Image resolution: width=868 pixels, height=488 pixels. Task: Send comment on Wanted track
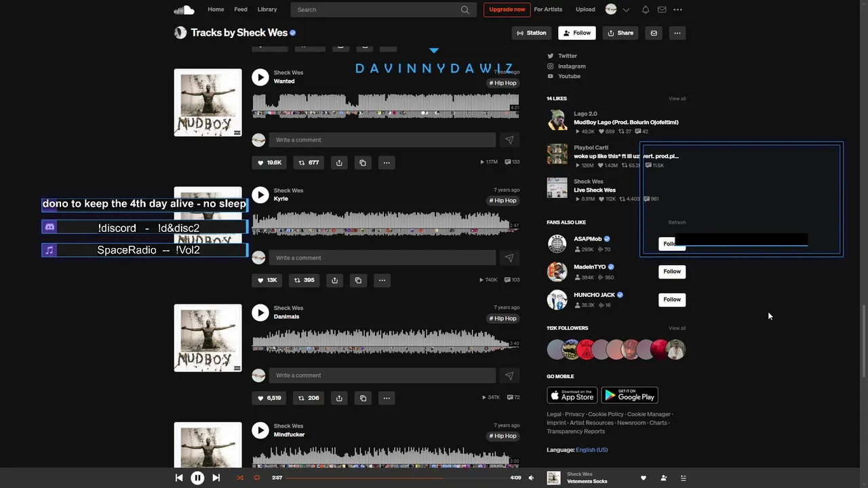point(509,140)
